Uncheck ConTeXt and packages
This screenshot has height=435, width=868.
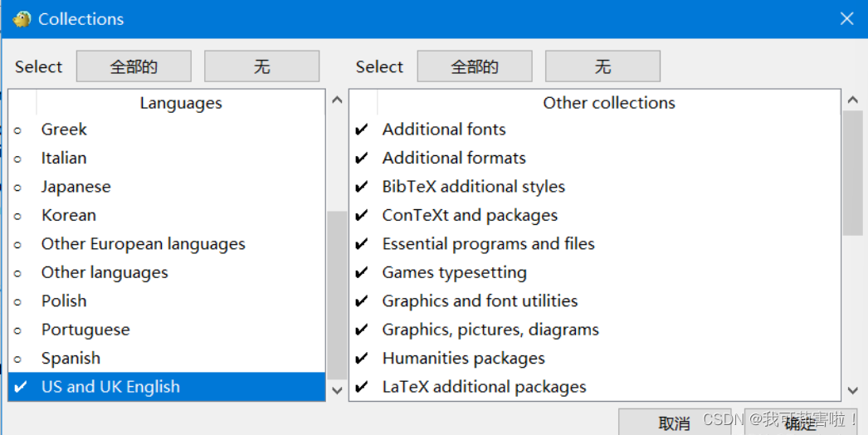(x=362, y=216)
